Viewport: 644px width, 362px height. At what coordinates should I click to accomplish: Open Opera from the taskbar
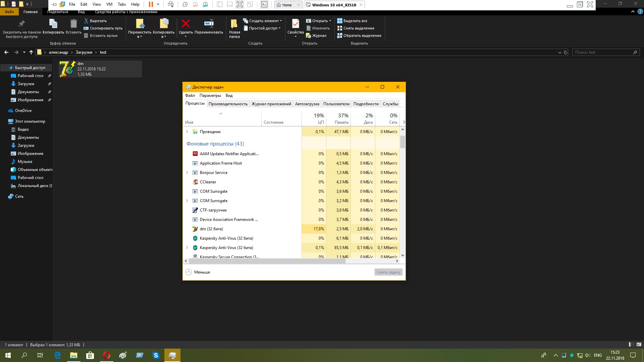107,355
